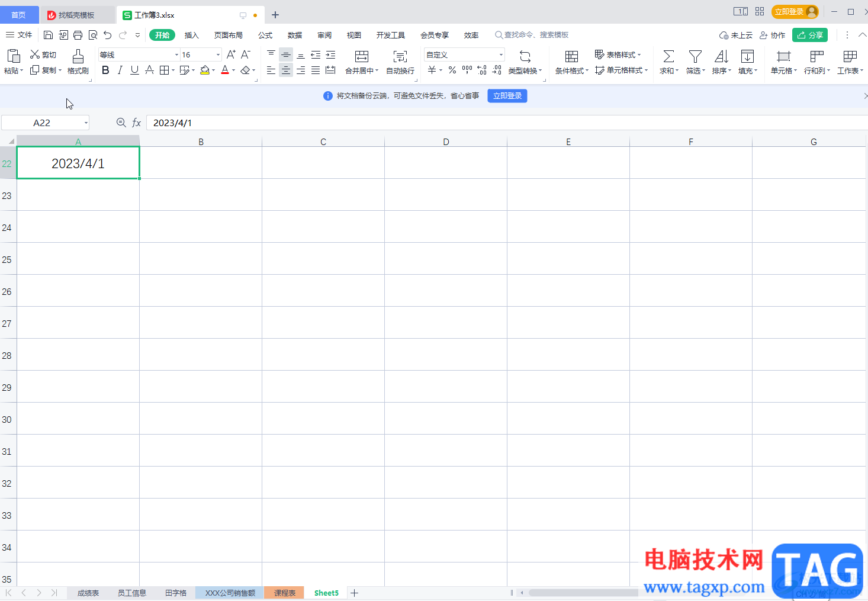Click the 未上云 cloud status button
This screenshot has height=601, width=868.
point(736,35)
